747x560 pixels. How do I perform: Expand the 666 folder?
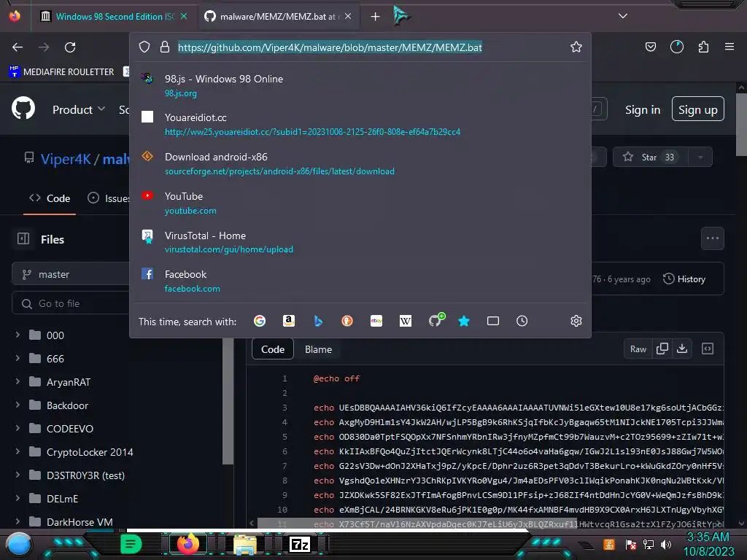coord(18,358)
